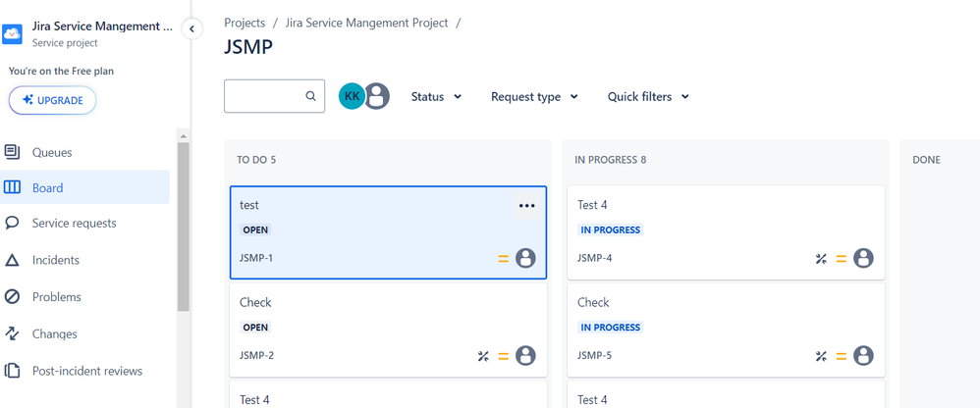The width and height of the screenshot is (980, 408).
Task: Open the Status dropdown filter
Action: 436,97
